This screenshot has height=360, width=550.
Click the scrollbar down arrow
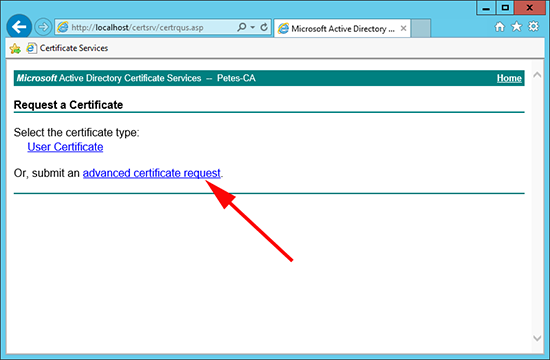click(x=537, y=338)
